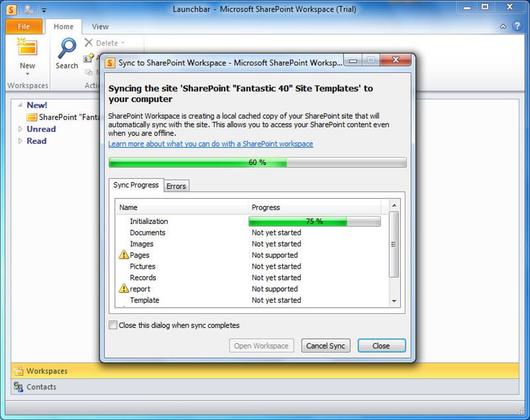Click the add contact icon in the ribbon
The width and height of the screenshot is (530, 420).
pos(88,58)
